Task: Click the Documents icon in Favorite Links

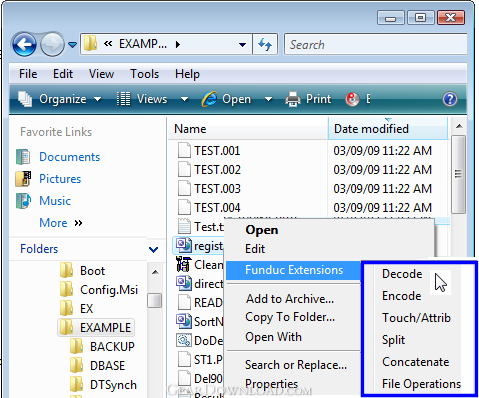Action: (x=23, y=157)
